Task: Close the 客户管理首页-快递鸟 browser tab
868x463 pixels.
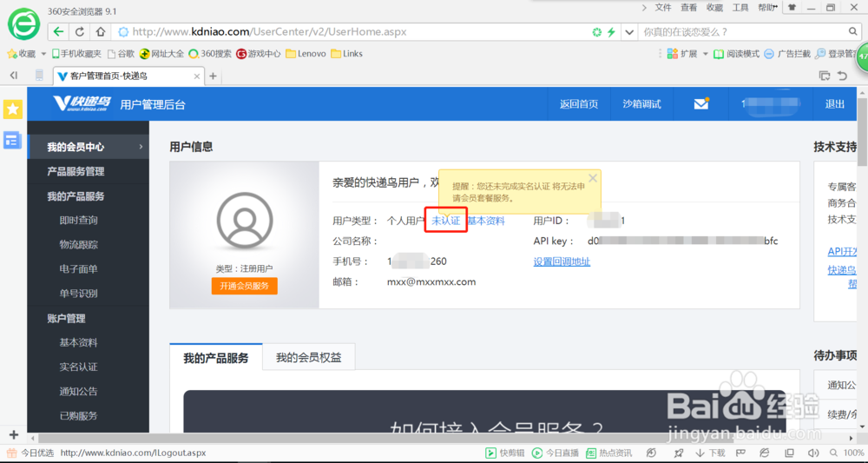Action: pos(196,76)
